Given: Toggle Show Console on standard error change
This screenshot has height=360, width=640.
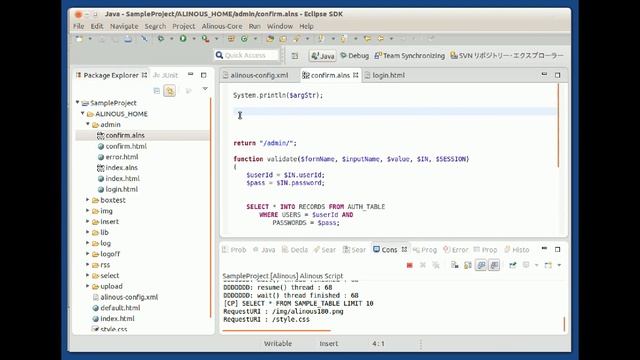Looking at the screenshot, I should [x=494, y=265].
